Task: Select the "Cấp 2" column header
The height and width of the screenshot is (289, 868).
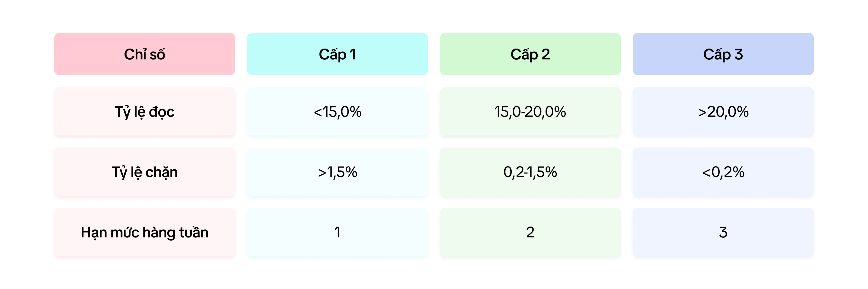Action: (530, 54)
